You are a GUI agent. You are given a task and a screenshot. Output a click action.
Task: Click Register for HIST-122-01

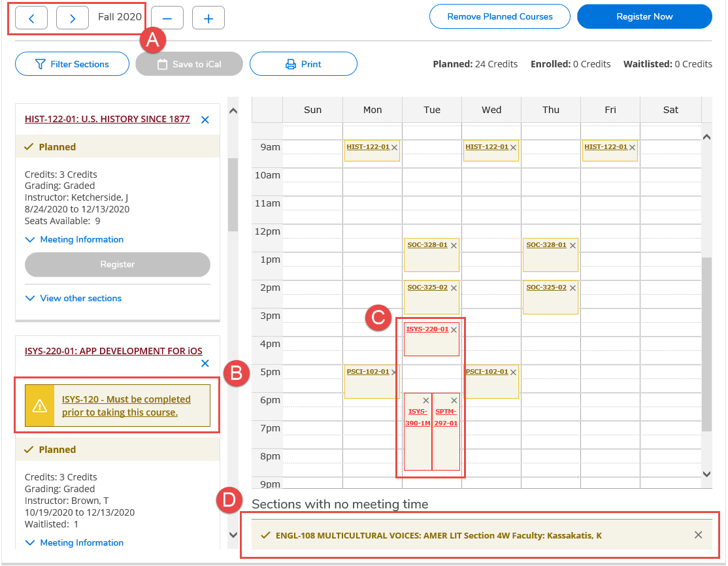click(x=118, y=265)
